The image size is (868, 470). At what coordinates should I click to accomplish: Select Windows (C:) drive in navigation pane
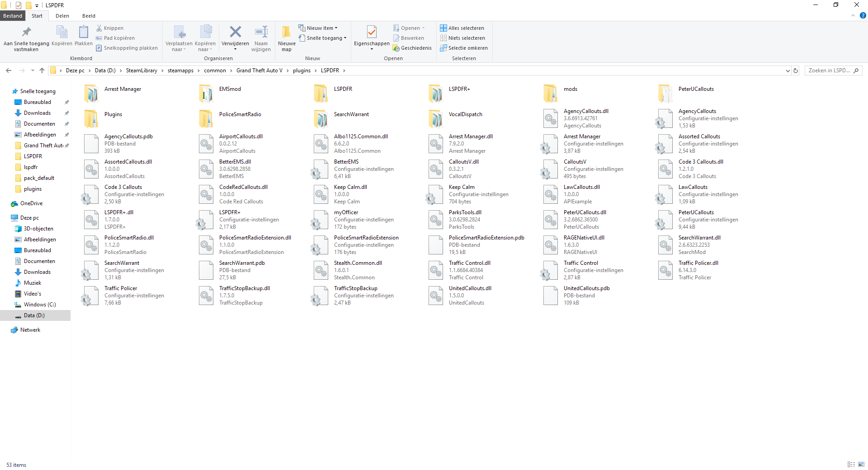(40, 305)
